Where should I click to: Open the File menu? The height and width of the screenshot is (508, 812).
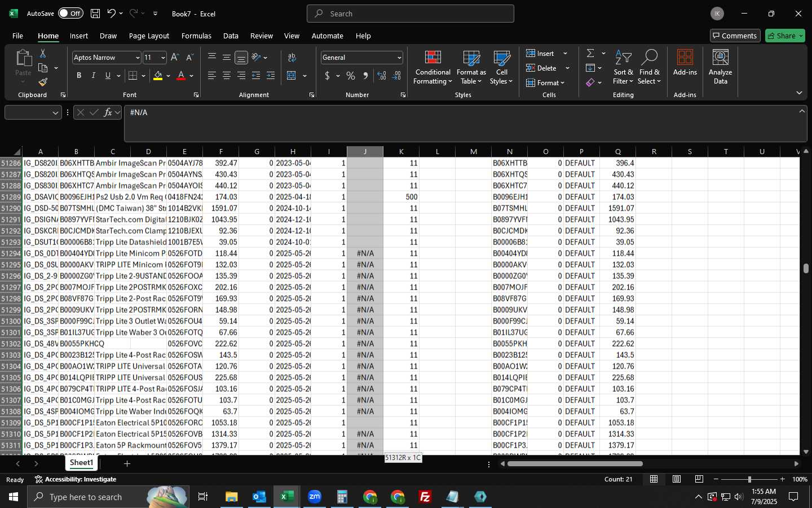click(17, 36)
